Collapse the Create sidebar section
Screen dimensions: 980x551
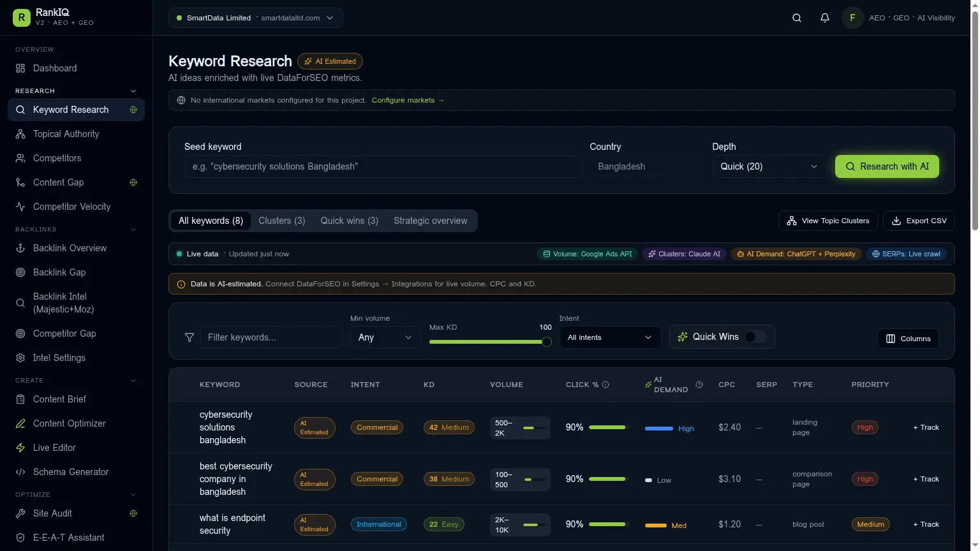click(x=133, y=381)
